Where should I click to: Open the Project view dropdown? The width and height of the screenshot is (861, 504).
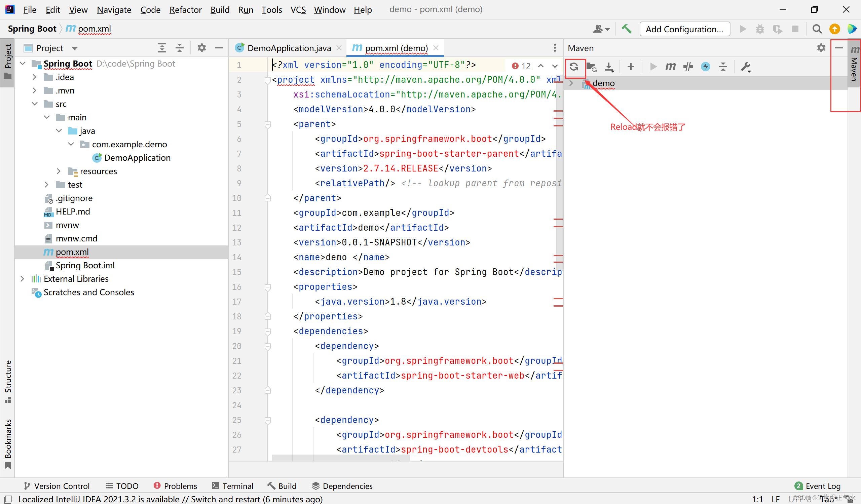point(74,48)
